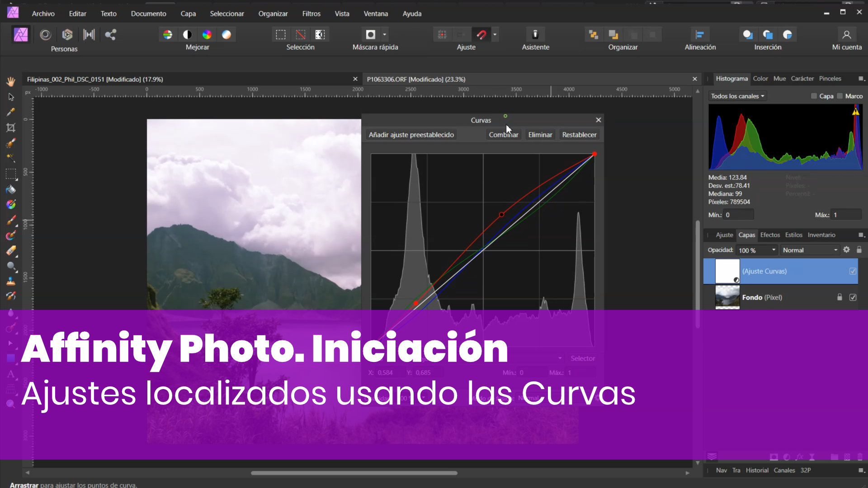Click the horizontal canvas scrollbar
The width and height of the screenshot is (868, 488).
[354, 473]
